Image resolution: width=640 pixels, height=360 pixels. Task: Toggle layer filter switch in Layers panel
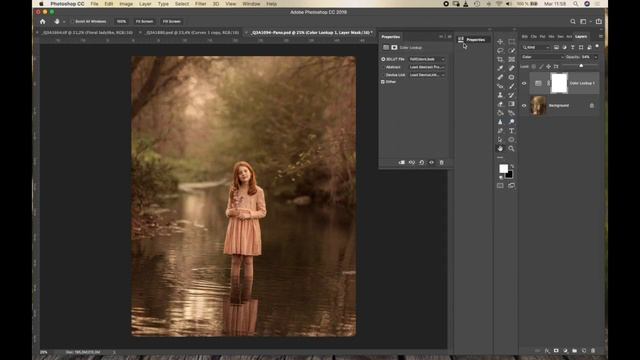[597, 47]
